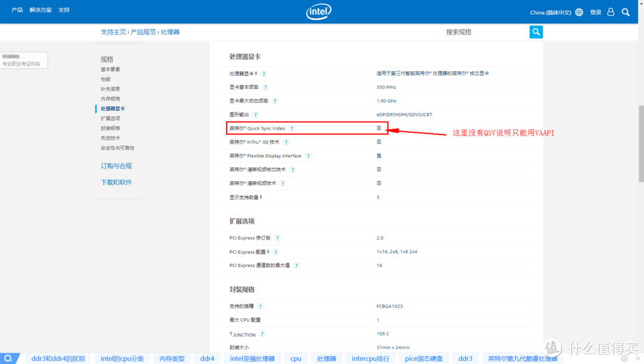Open the globe language selector icon
The width and height of the screenshot is (644, 364).
coord(579,13)
